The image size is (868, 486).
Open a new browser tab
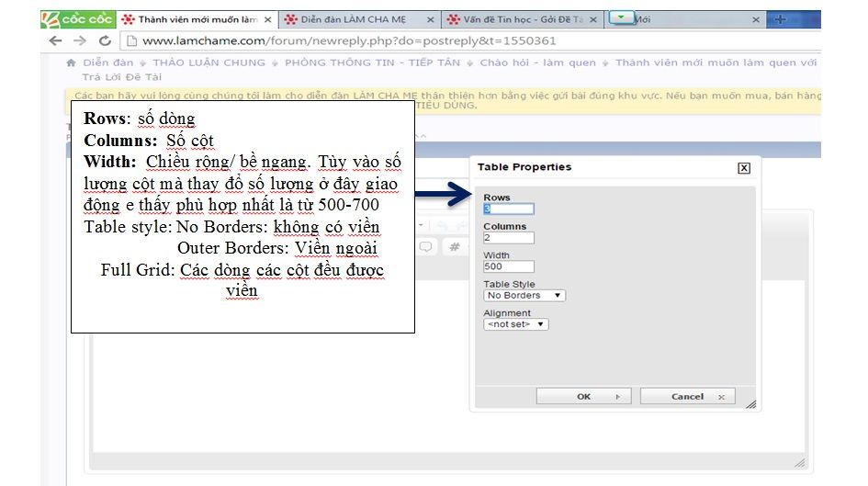(x=780, y=19)
